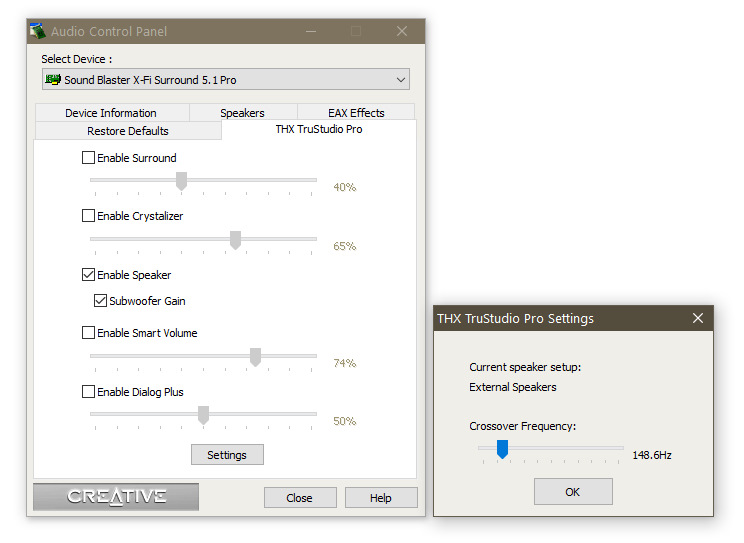Enable the Crystalizer checkbox
The width and height of the screenshot is (744, 543).
coord(88,215)
